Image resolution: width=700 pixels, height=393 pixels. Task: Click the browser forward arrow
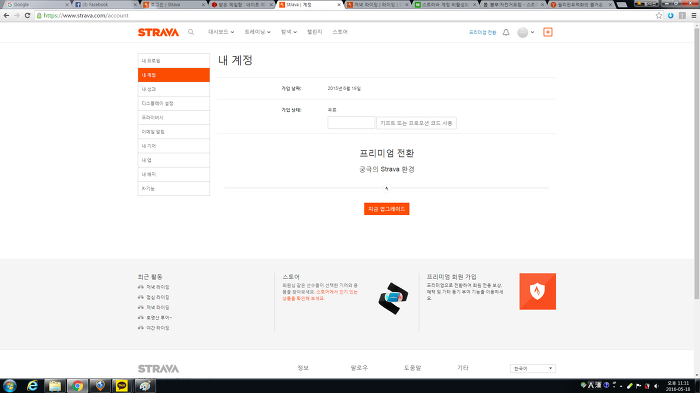[17, 15]
